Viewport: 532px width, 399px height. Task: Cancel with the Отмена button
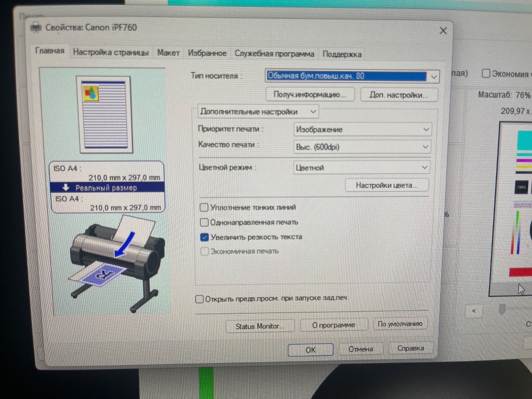coord(360,349)
